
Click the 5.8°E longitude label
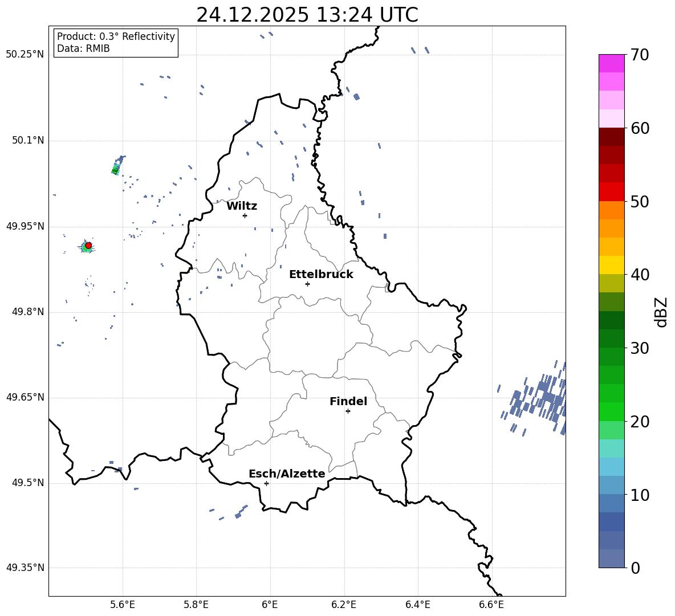196,605
